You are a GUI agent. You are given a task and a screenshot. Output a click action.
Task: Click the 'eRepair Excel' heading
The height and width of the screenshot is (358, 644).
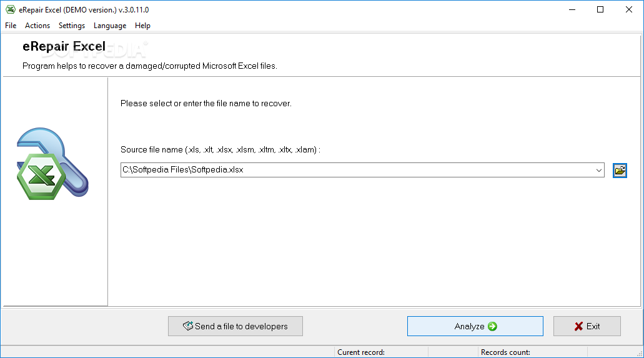tap(64, 46)
